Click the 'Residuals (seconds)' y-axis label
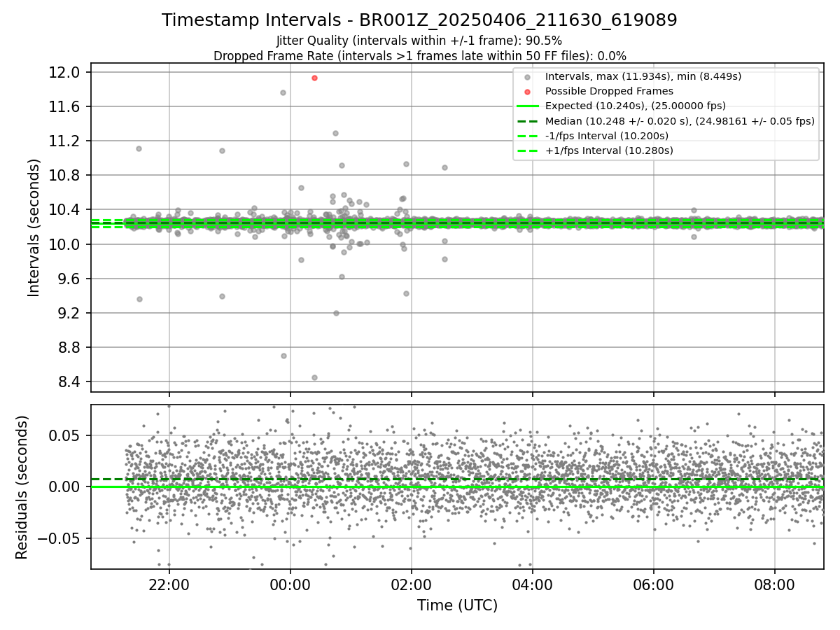This screenshot has width=840, height=630. coord(22,487)
